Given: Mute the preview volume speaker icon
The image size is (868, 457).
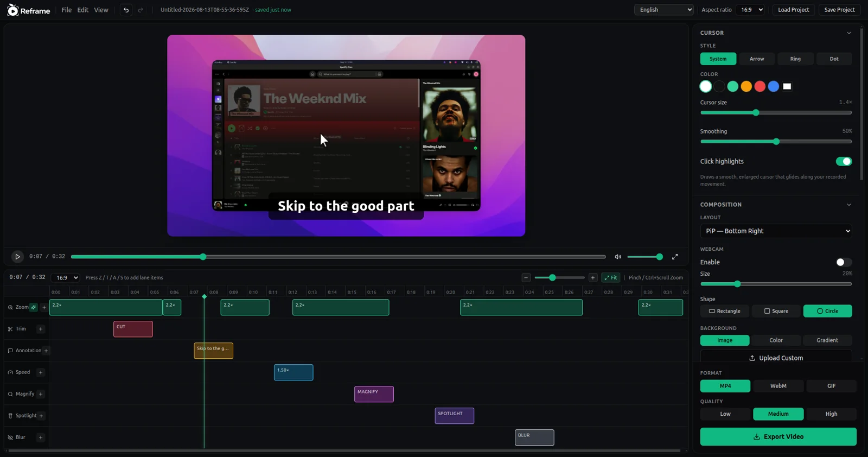Looking at the screenshot, I should pos(618,257).
